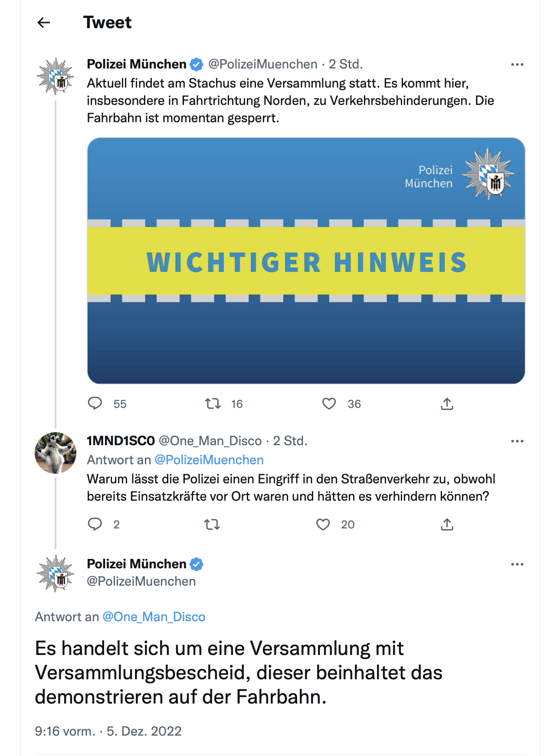This screenshot has width=550, height=756.
Task: Reply to the Stachus Versammlung tweet
Action: point(95,404)
